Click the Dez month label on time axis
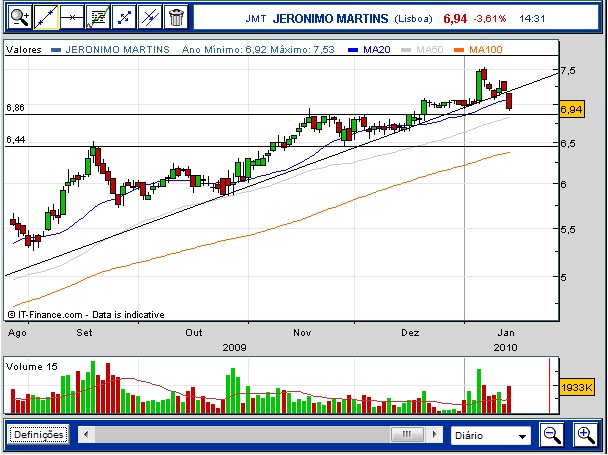 410,333
